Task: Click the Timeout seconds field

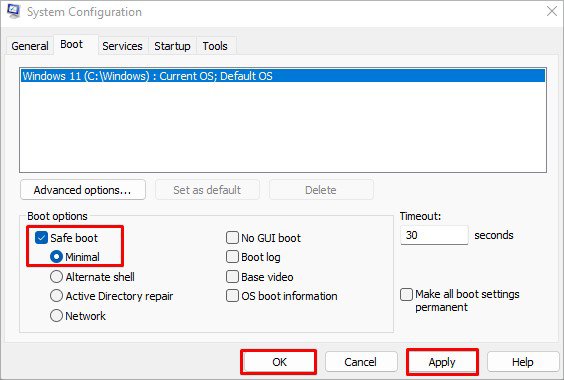Action: coord(434,235)
